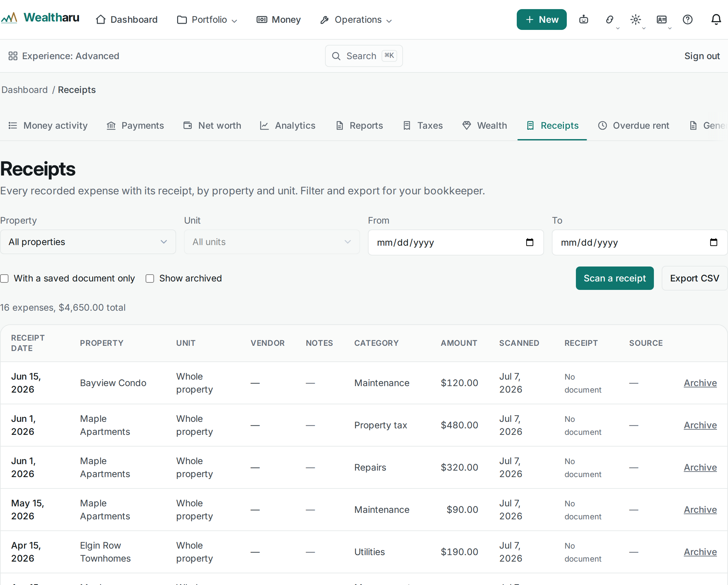Image resolution: width=728 pixels, height=585 pixels.
Task: Archive the Property tax $480.00 expense
Action: point(700,425)
